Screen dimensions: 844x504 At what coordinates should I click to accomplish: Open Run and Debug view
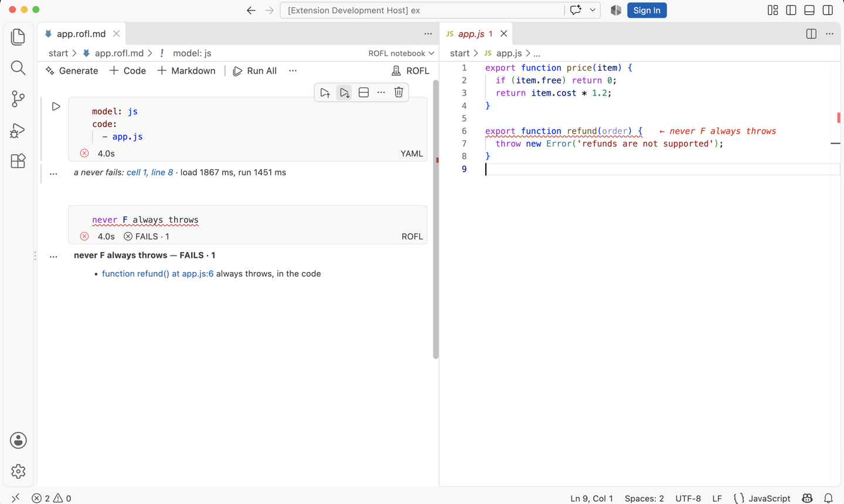(18, 130)
